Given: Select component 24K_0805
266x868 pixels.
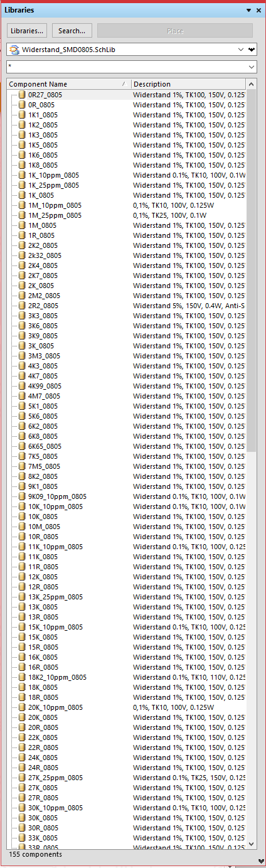Looking at the screenshot, I should [43, 758].
